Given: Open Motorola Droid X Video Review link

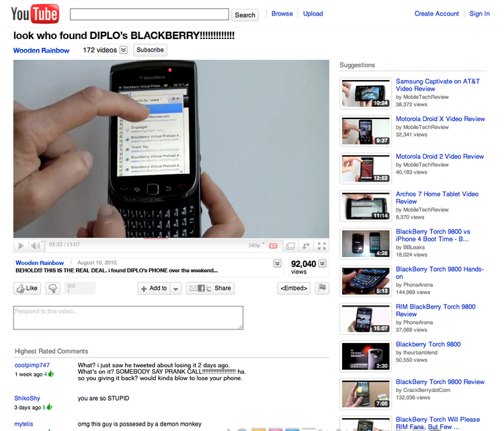Looking at the screenshot, I should tap(440, 119).
